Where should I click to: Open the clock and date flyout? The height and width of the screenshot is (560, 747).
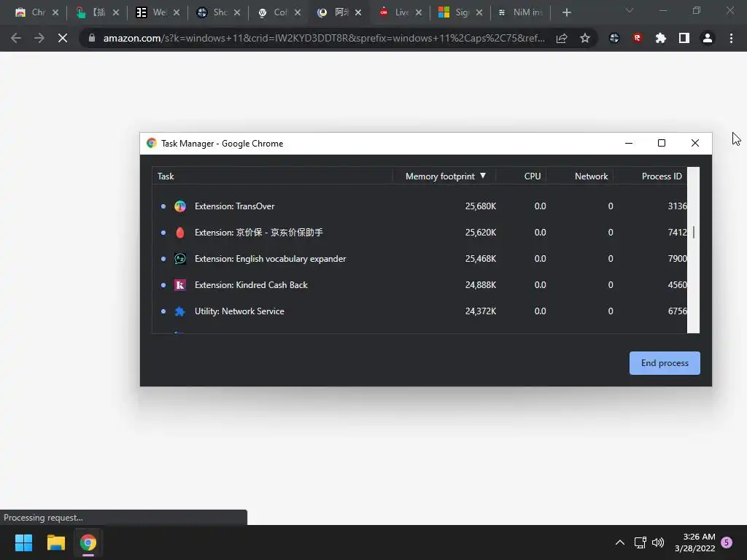pyautogui.click(x=695, y=542)
